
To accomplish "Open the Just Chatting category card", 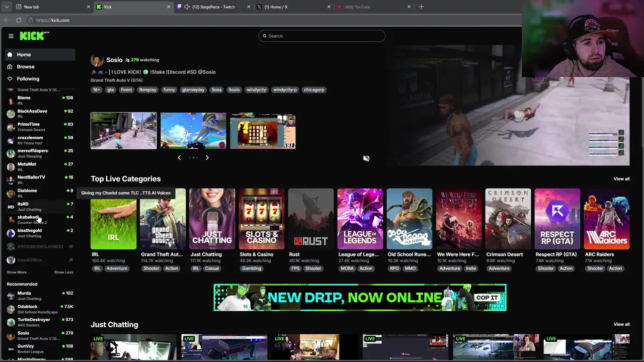I will [212, 219].
